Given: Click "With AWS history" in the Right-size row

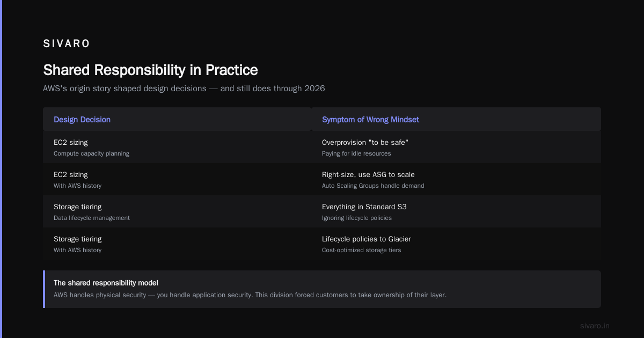Looking at the screenshot, I should (77, 186).
